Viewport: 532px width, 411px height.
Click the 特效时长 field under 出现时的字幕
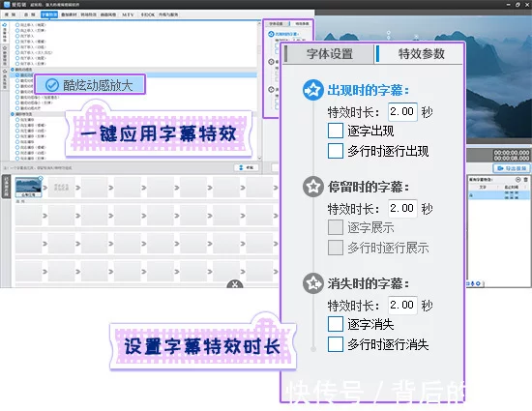pos(402,111)
